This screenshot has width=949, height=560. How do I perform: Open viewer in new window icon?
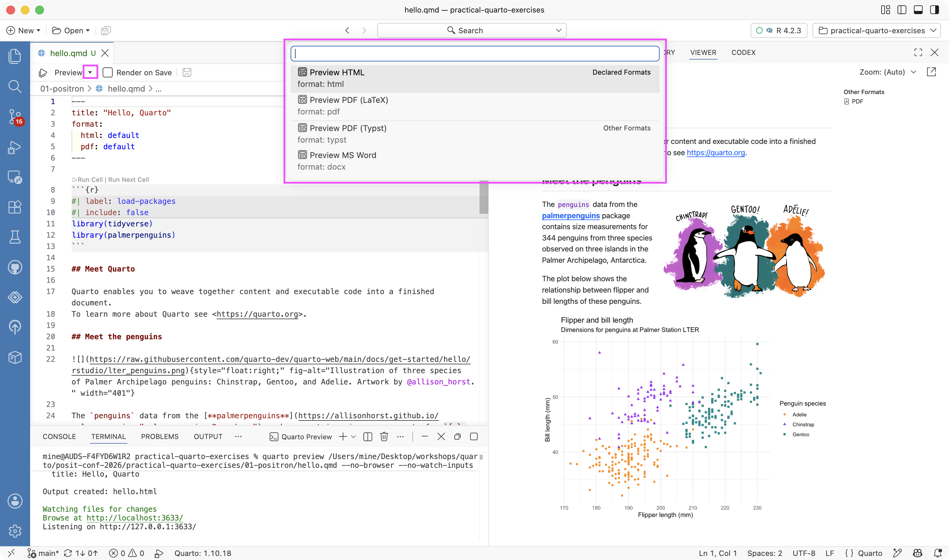(x=931, y=72)
